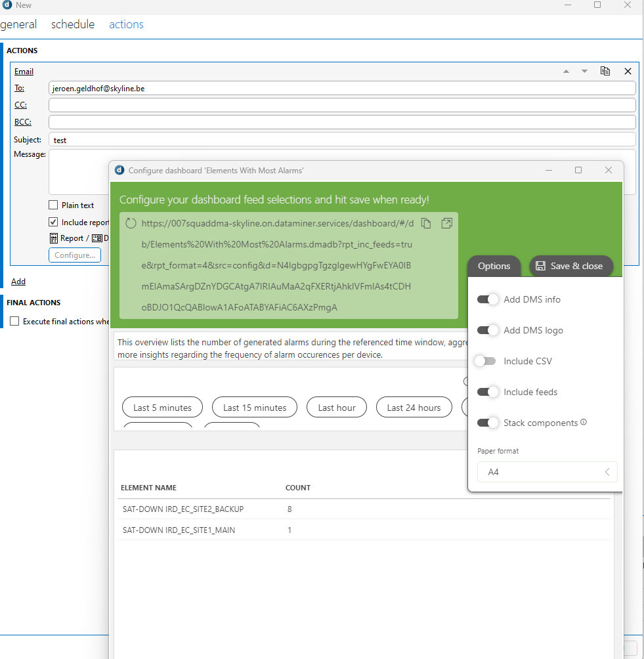The image size is (644, 659).
Task: Switch to the general tab
Action: (x=18, y=24)
